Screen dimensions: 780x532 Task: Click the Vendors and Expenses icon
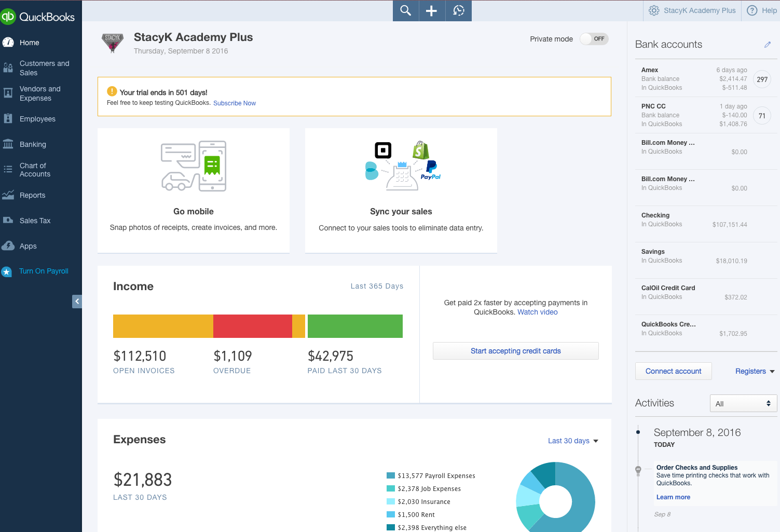[8, 93]
